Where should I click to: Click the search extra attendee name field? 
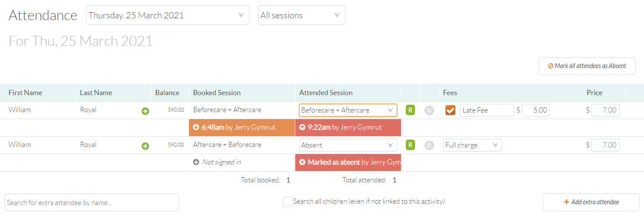tap(91, 202)
